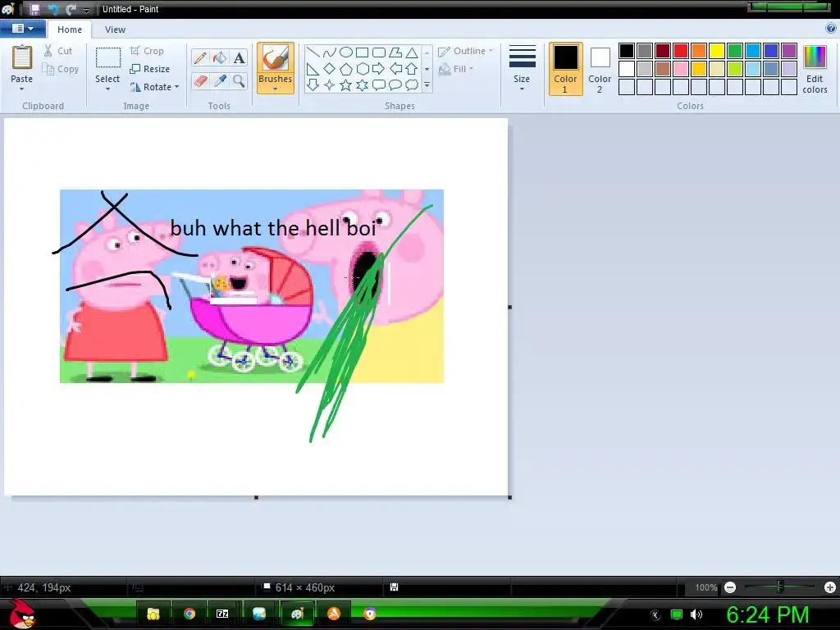This screenshot has width=840, height=630.
Task: Choose the Six-point star shape
Action: point(362,84)
